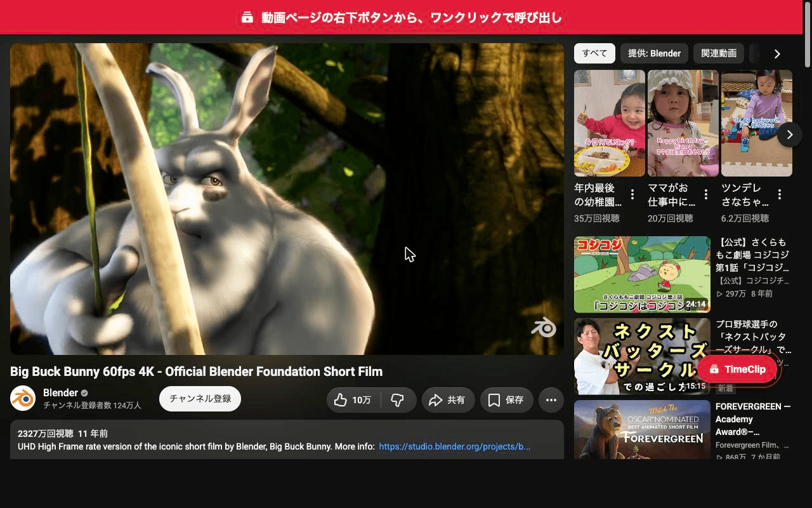812x508 pixels.
Task: Click the 6.2万回視聴 count under third short
Action: (x=745, y=218)
